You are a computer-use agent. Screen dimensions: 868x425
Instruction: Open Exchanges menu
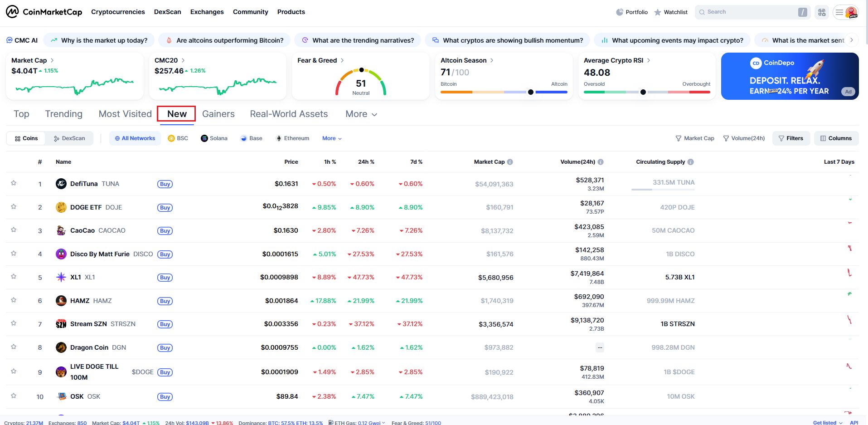[207, 12]
